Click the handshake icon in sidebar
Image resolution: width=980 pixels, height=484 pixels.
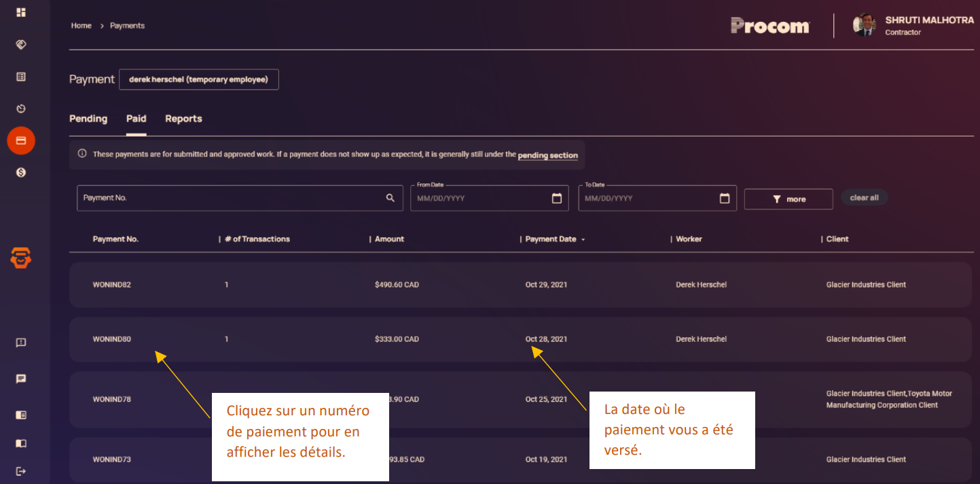21,44
